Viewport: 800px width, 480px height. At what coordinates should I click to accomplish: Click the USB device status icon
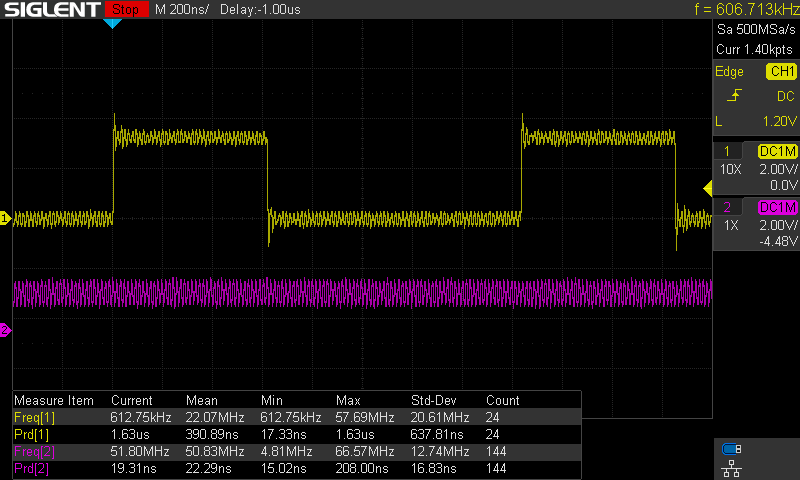click(731, 449)
